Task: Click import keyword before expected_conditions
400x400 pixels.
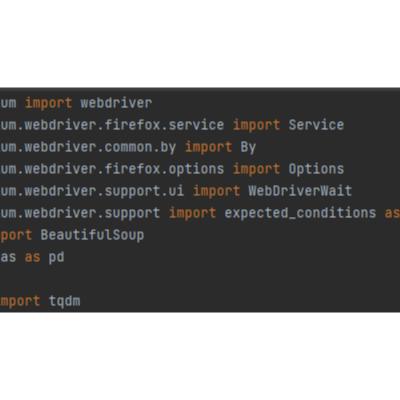Action: click(x=192, y=213)
